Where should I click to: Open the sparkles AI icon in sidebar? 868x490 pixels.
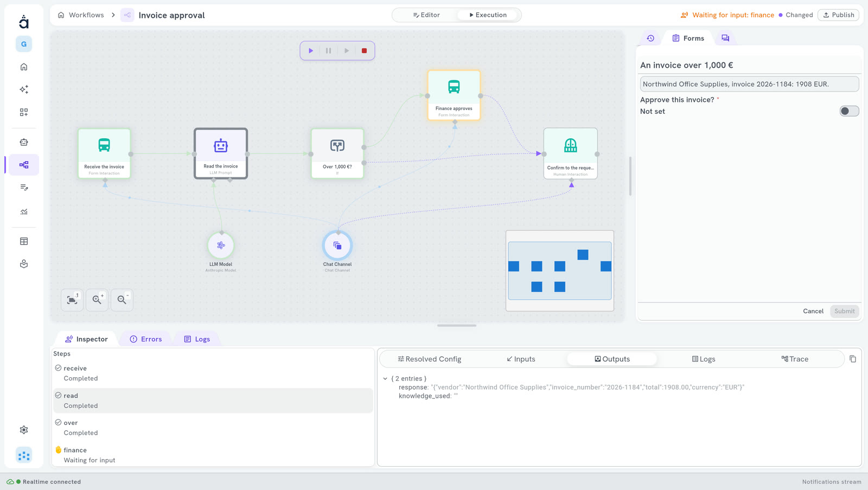(x=24, y=89)
